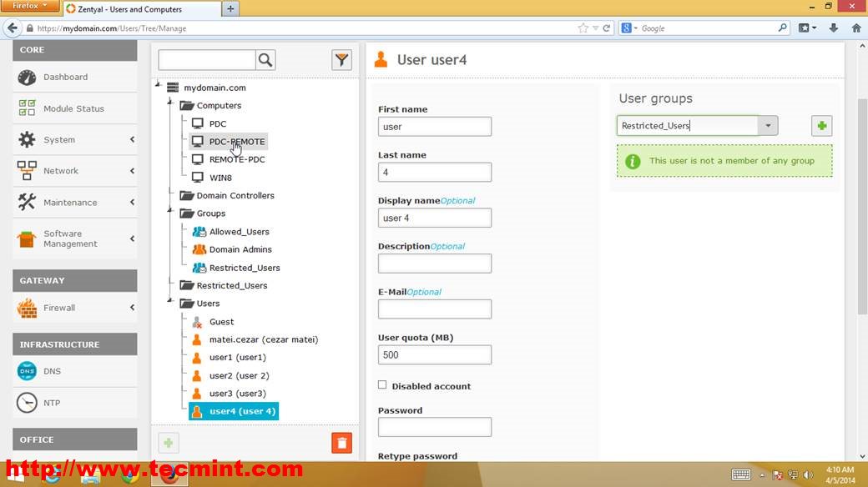The height and width of the screenshot is (487, 868).
Task: Select user4 (user 4) highlighted entry
Action: [x=234, y=411]
